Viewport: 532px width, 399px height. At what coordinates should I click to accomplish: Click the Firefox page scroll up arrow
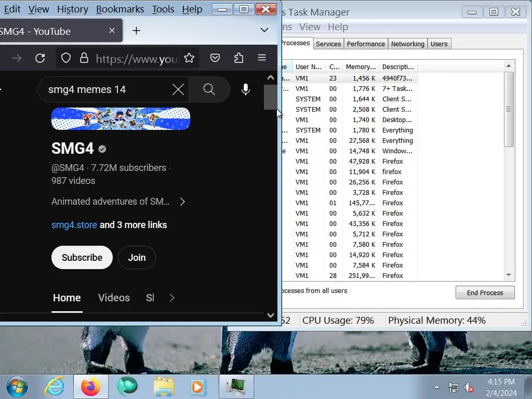(x=270, y=78)
